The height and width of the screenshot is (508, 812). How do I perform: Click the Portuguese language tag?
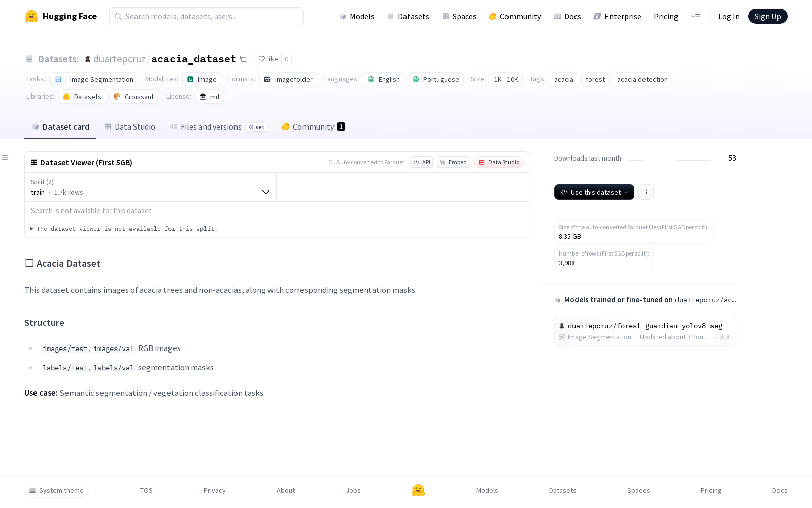click(435, 79)
